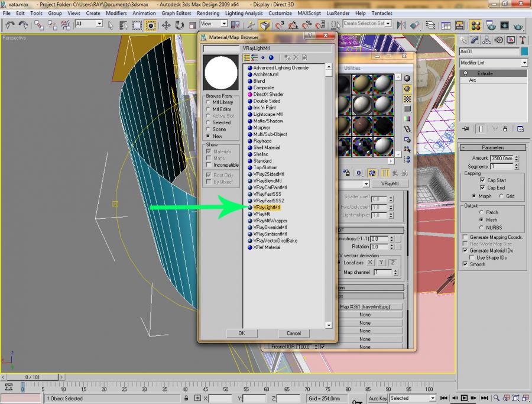This screenshot has height=404, width=532.
Task: Select the Mtl Library radio button
Action: coord(208,102)
